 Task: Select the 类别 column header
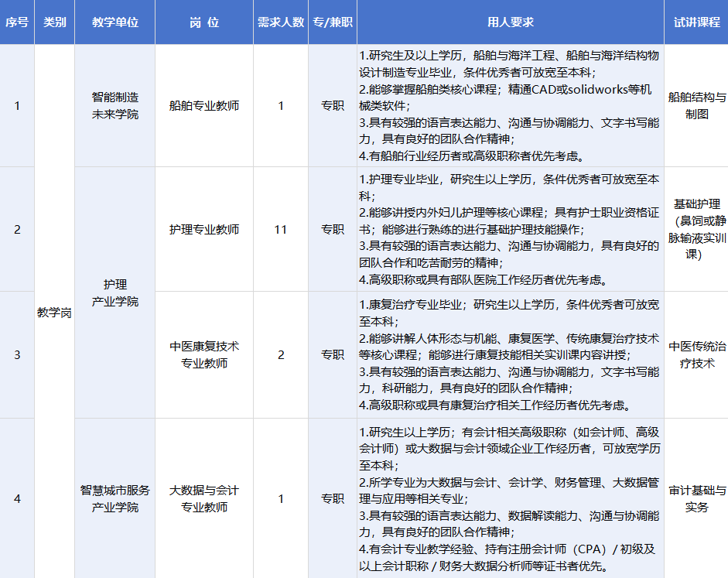coord(54,22)
